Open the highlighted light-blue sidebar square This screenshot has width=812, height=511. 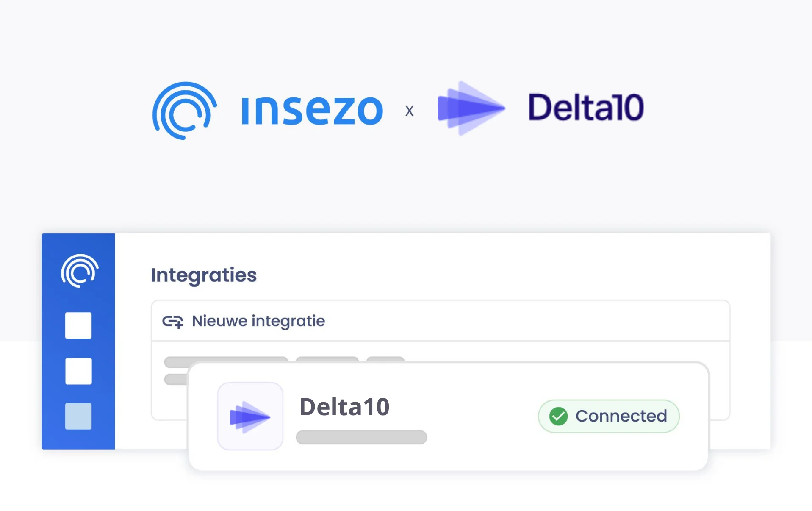(78, 416)
